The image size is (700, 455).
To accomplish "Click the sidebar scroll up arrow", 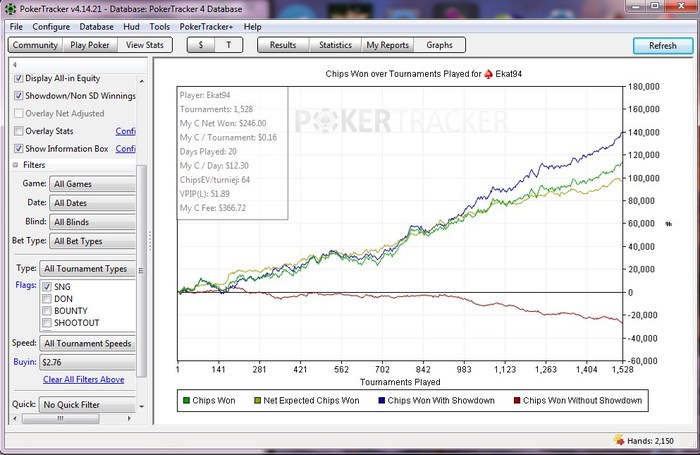I will 142,81.
